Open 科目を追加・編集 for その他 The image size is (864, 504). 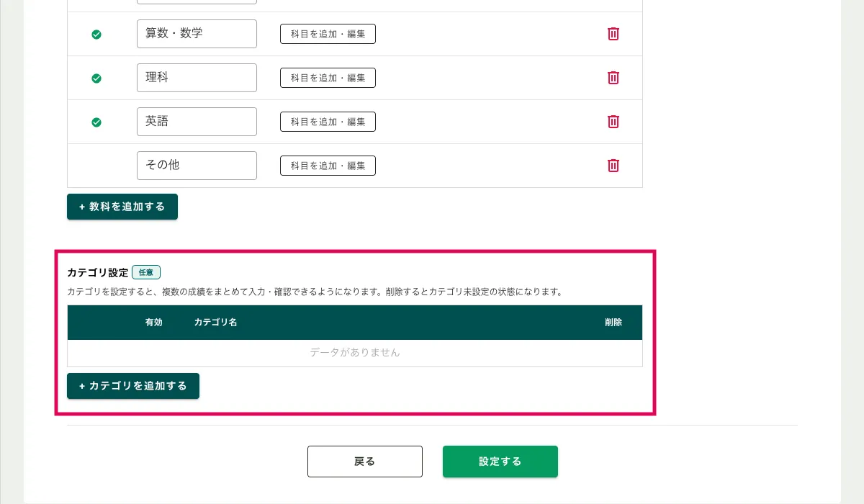click(328, 166)
